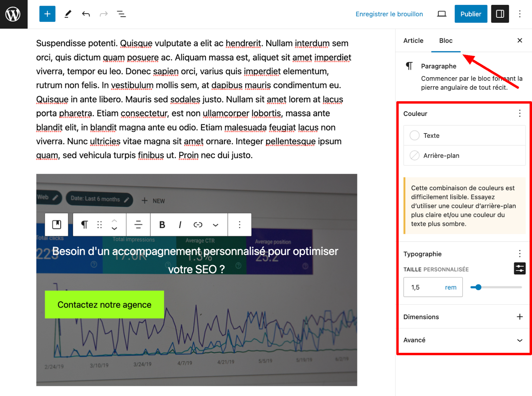This screenshot has height=396, width=532.
Task: Click the undo arrow icon
Action: coord(86,14)
